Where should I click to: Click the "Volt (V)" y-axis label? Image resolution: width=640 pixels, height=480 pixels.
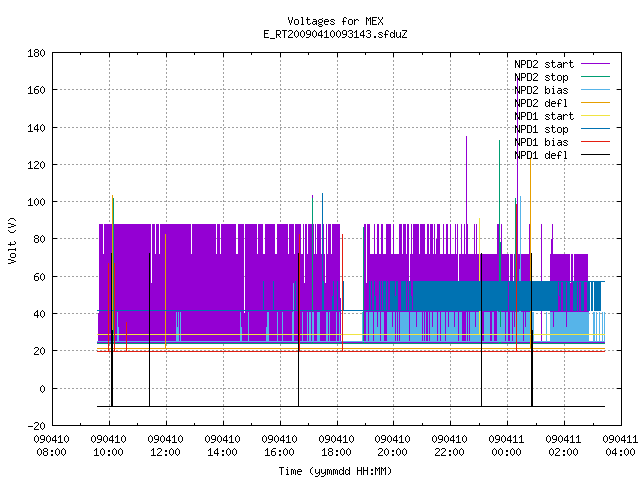[13, 240]
